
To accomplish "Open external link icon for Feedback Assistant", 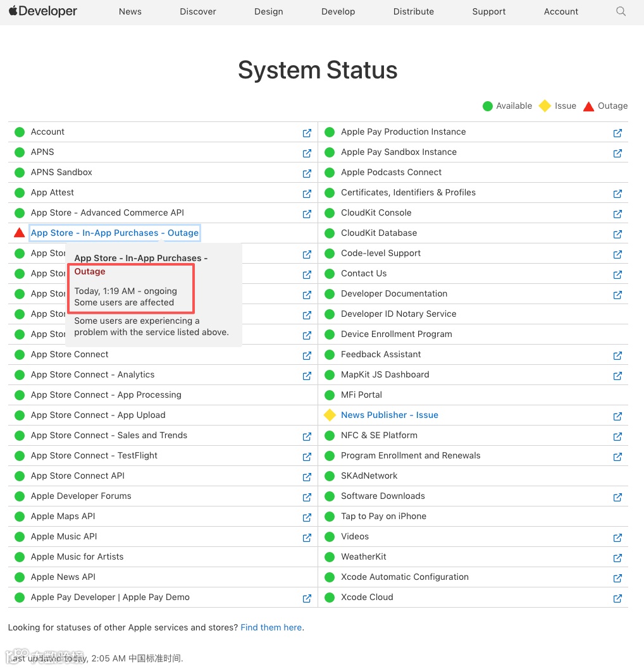I will click(617, 355).
